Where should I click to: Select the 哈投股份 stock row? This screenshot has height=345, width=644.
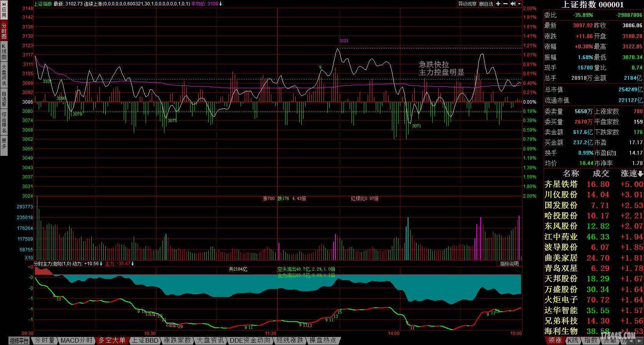point(594,216)
